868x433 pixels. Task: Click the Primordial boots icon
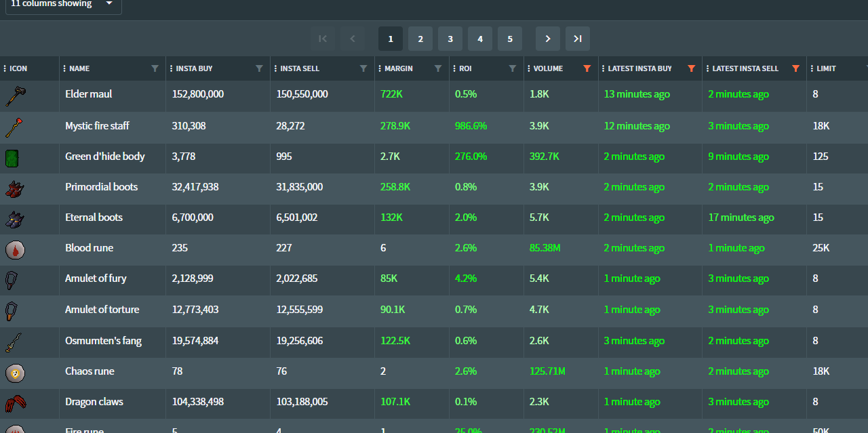(15, 188)
